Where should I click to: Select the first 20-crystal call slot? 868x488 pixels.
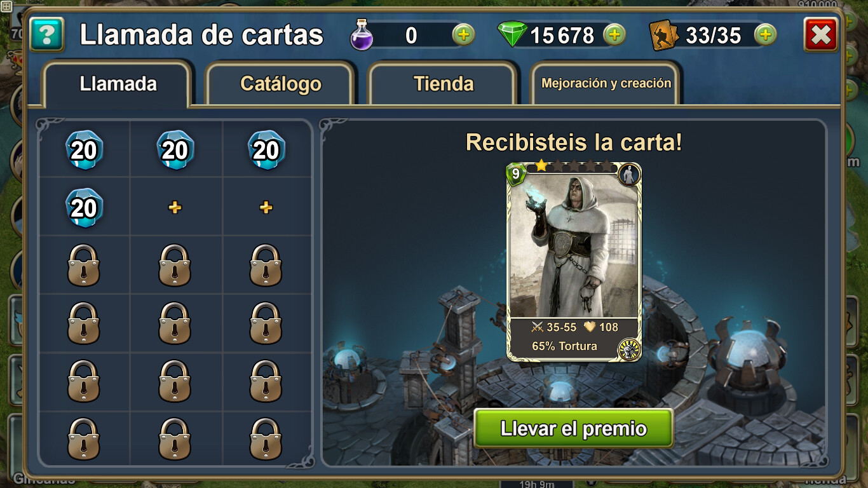click(x=84, y=150)
